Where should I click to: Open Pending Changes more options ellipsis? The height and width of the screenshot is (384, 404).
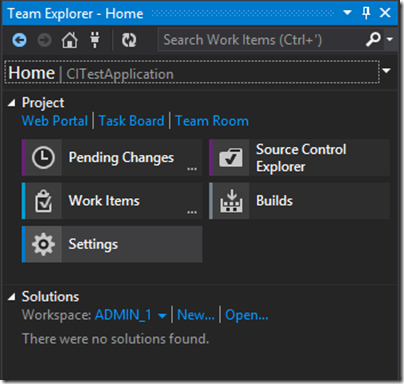click(x=192, y=169)
